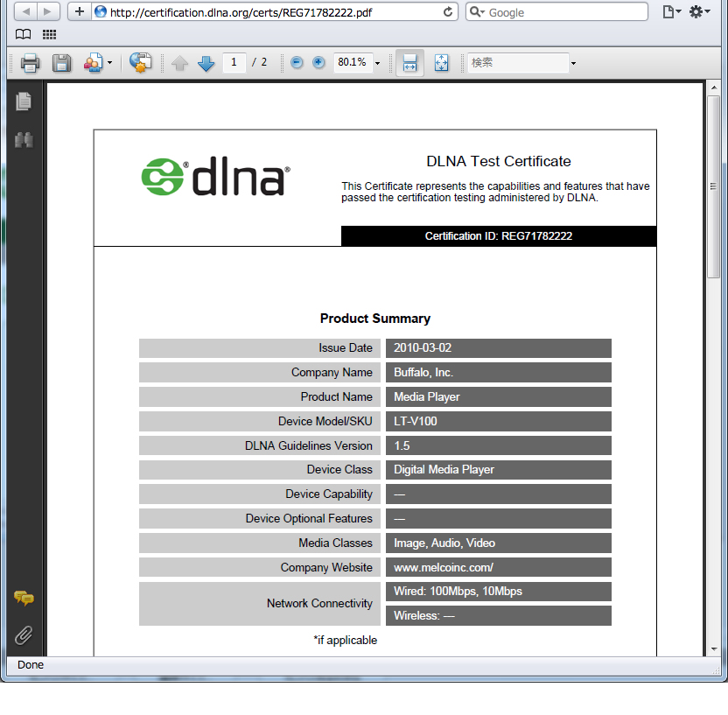728x715 pixels.
Task: Go back to the previous page
Action: tap(26, 11)
